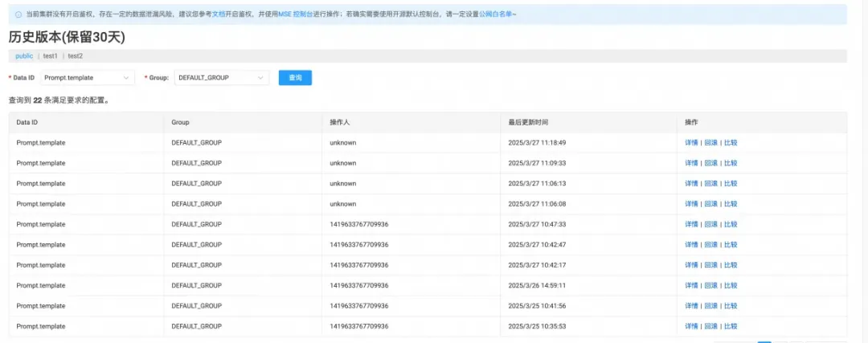Click 回滚 for the 10:42:17 version
This screenshot has width=868, height=343.
click(x=710, y=265)
